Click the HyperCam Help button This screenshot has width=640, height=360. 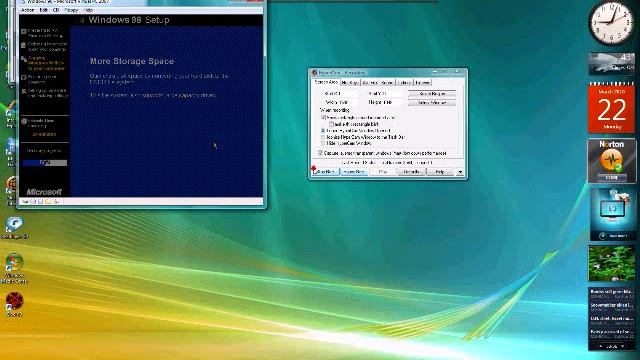[439, 172]
